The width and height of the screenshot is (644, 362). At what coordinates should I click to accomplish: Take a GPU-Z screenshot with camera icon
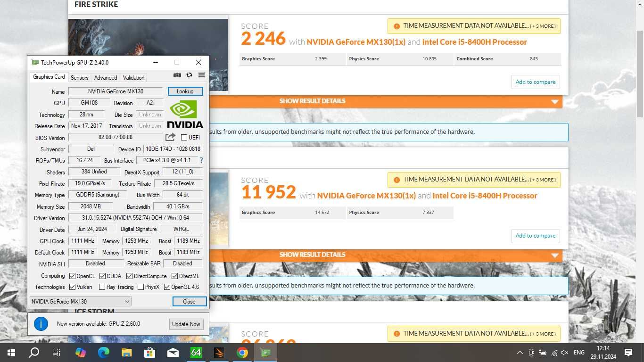pos(177,75)
